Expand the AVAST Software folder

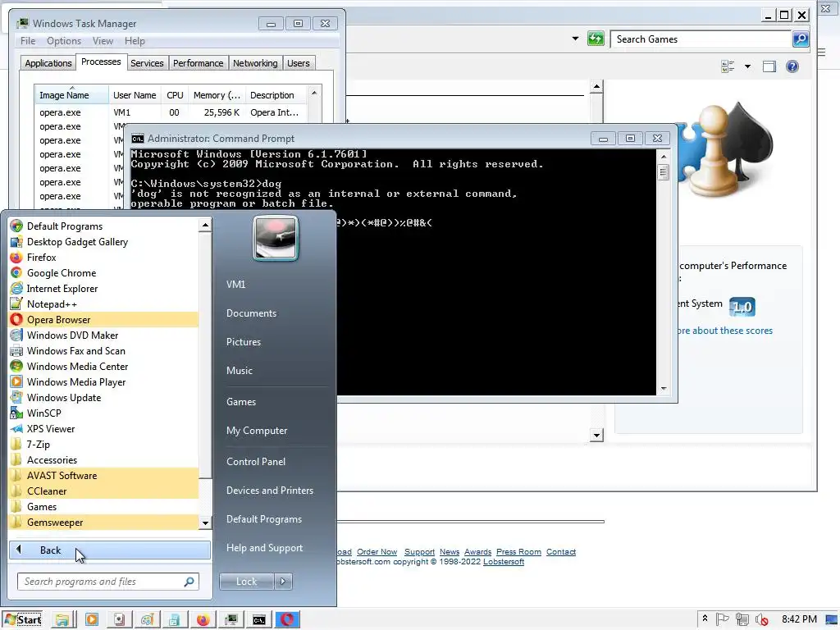(x=103, y=475)
